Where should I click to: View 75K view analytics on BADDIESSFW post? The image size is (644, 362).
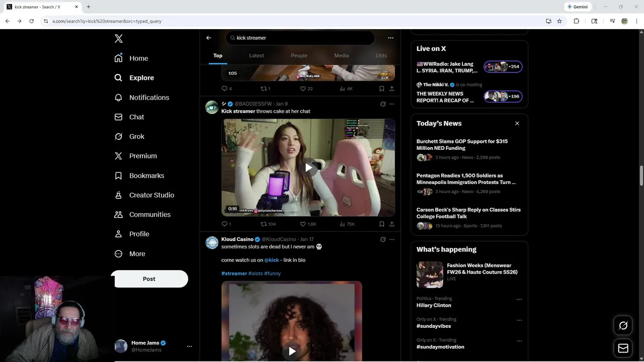point(347,224)
